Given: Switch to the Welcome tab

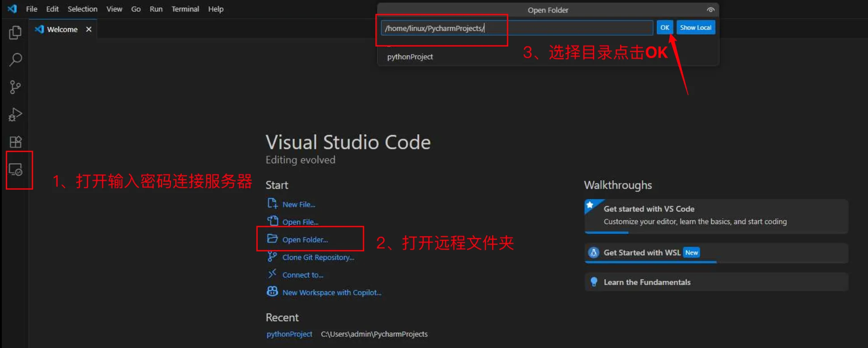Looking at the screenshot, I should 63,29.
